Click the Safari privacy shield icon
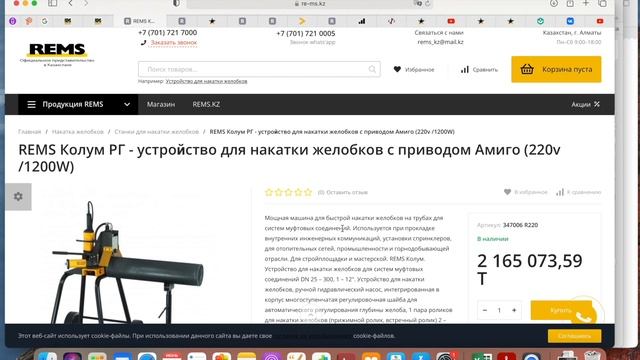This screenshot has height=360, width=640. [176, 3]
